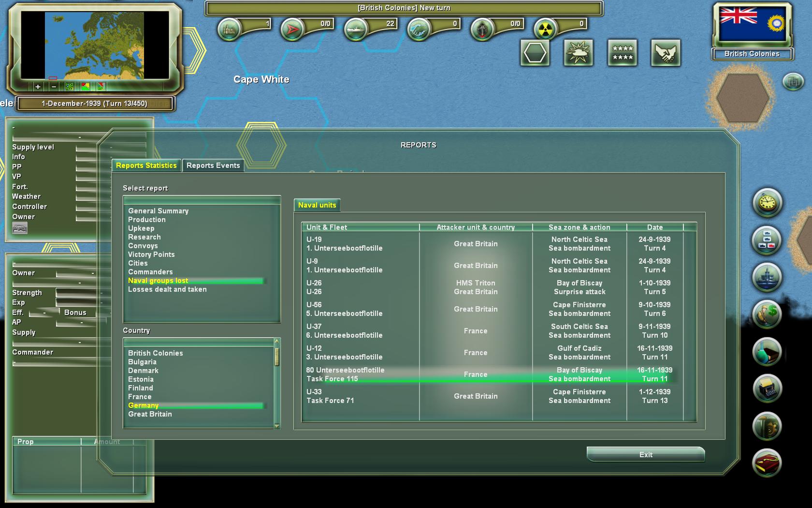
Task: Select the Research report
Action: 145,237
